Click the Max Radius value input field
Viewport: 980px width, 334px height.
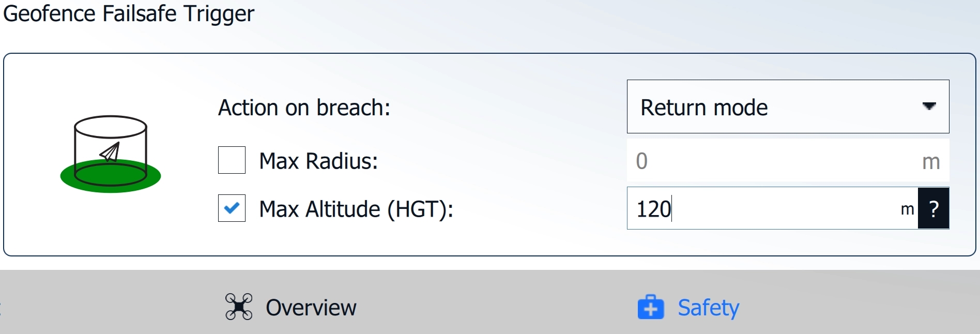pyautogui.click(x=770, y=161)
